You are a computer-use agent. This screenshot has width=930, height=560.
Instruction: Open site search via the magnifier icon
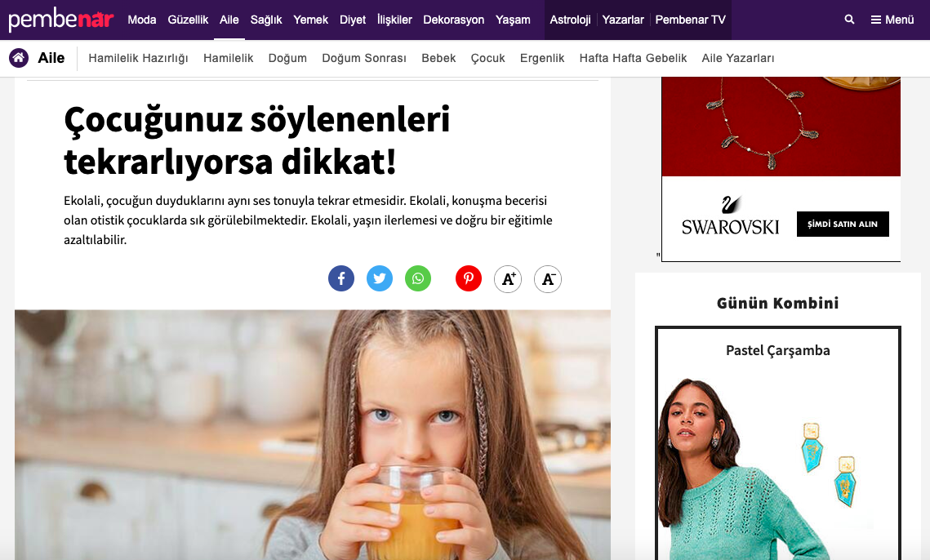[849, 20]
